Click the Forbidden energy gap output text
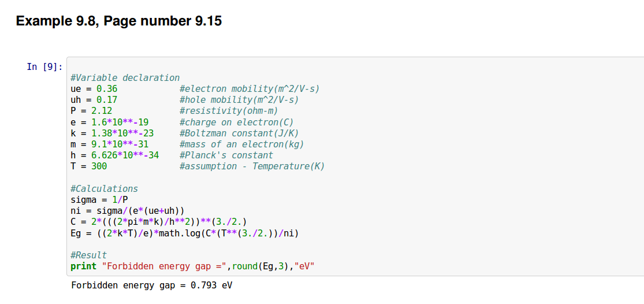 click(151, 286)
